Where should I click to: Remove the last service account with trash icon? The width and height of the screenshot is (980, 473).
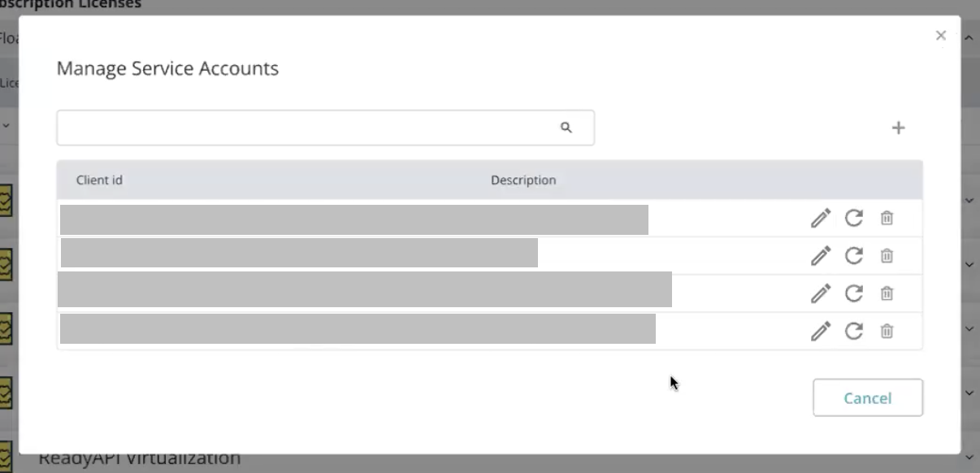click(887, 331)
